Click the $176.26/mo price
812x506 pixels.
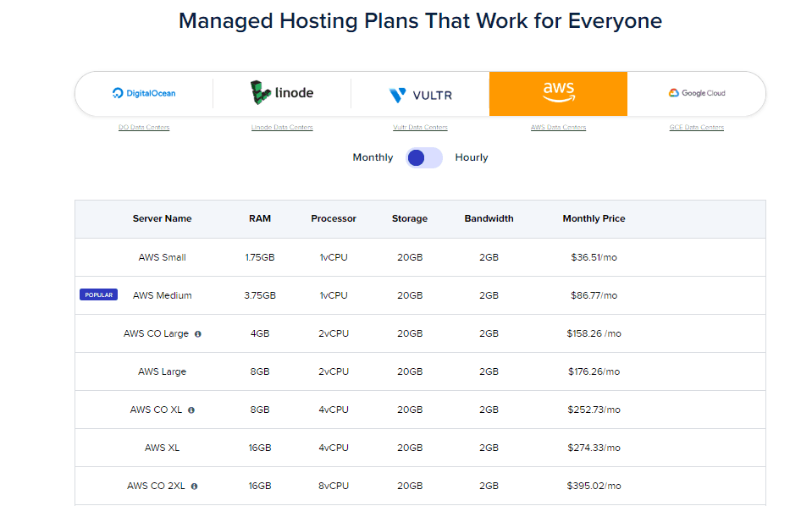point(594,371)
